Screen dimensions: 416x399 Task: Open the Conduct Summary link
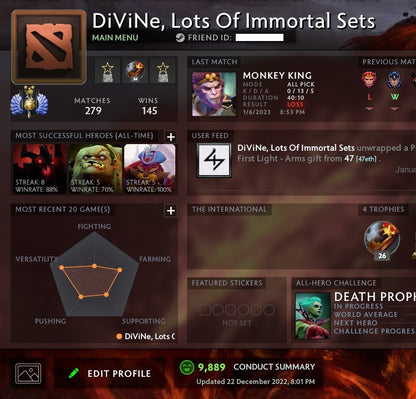274,367
